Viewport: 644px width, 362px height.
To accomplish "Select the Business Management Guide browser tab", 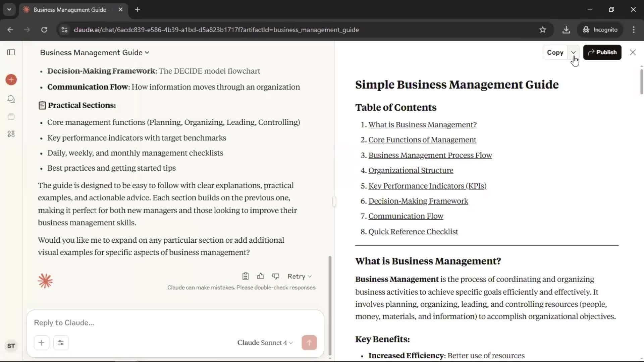I will tap(73, 10).
